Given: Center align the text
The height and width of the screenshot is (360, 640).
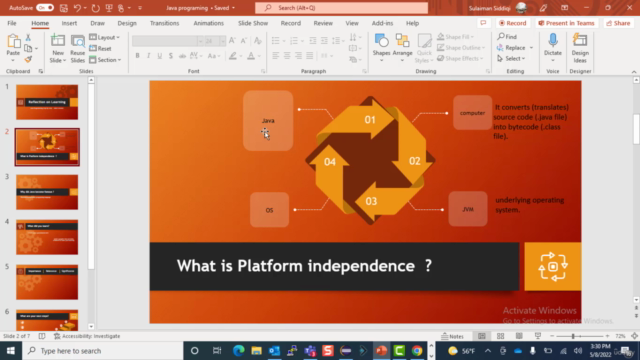Looking at the screenshot, I should [287, 56].
